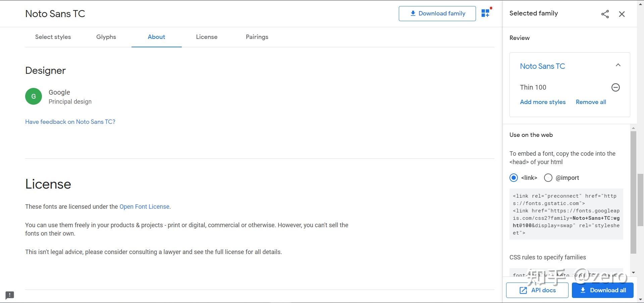Collapse the Noto Sans TC family card

tap(618, 65)
